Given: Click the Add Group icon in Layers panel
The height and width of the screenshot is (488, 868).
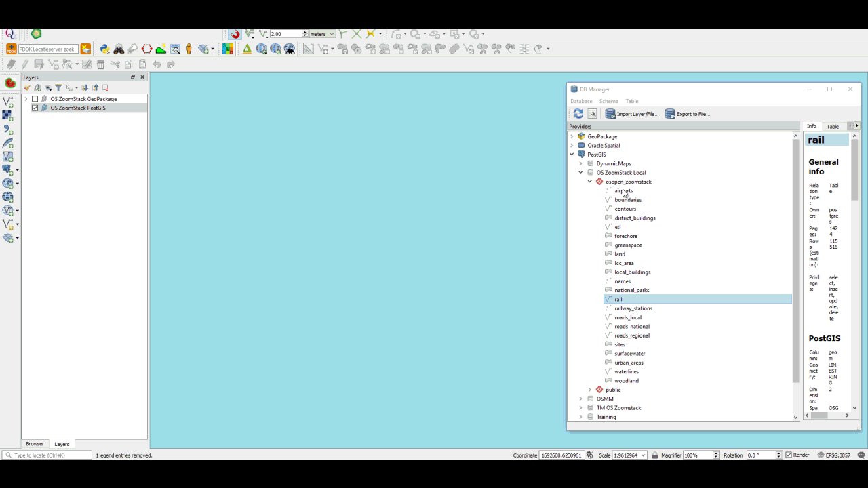Looking at the screenshot, I should 37,87.
